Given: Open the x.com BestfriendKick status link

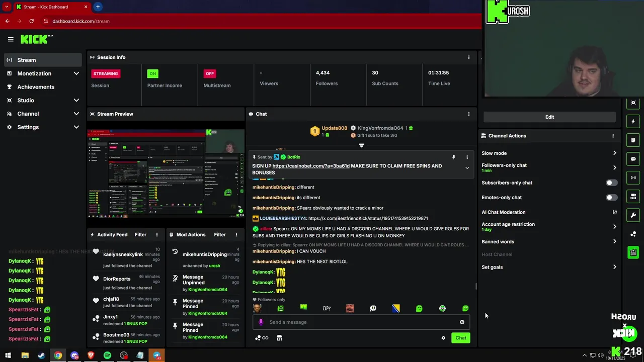Looking at the screenshot, I should click(x=368, y=219).
